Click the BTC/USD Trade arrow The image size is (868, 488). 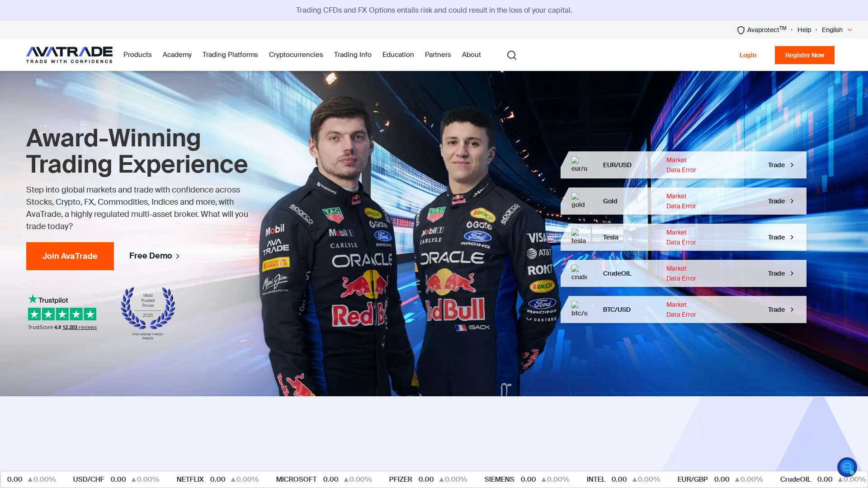792,310
